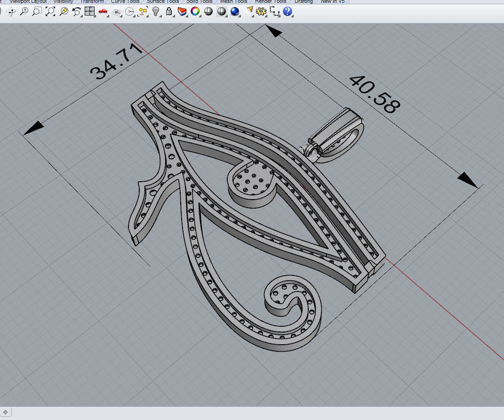Select the Dimension drafting tool icon
The image size is (504, 420).
274,12
